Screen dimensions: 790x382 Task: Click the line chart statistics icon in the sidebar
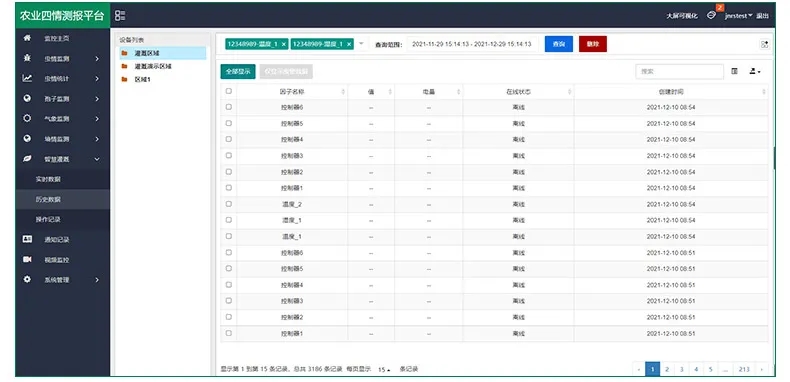(x=27, y=79)
